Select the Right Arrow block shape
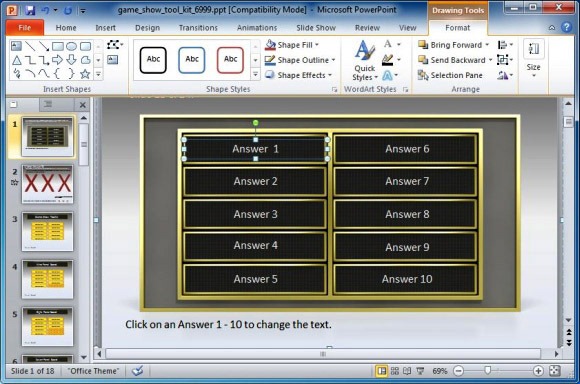Image resolution: width=580 pixels, height=384 pixels. pos(57,60)
